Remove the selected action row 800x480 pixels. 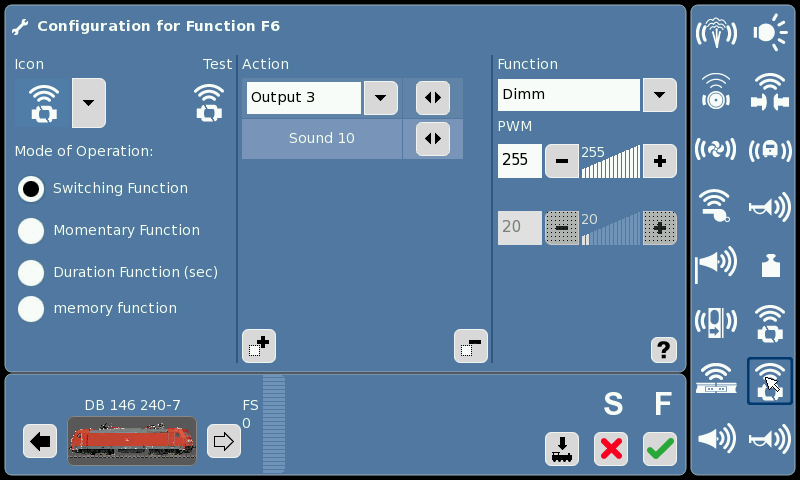470,346
